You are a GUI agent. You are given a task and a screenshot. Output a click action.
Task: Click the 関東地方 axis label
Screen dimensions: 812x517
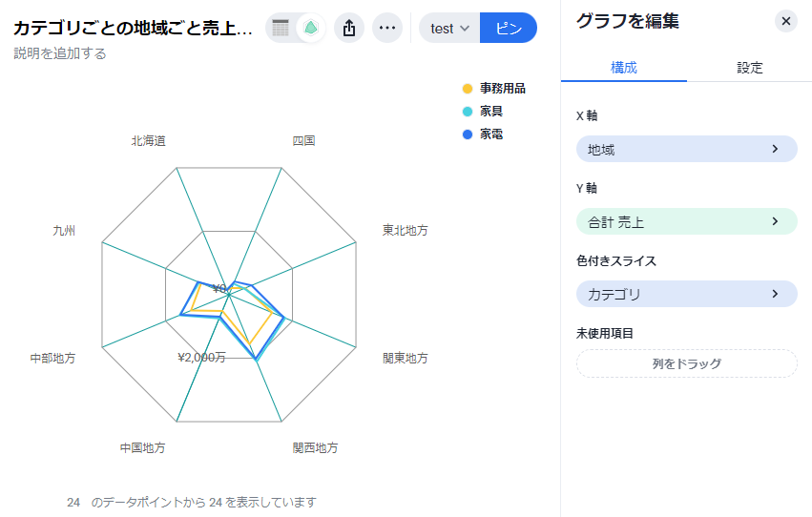[x=405, y=358]
